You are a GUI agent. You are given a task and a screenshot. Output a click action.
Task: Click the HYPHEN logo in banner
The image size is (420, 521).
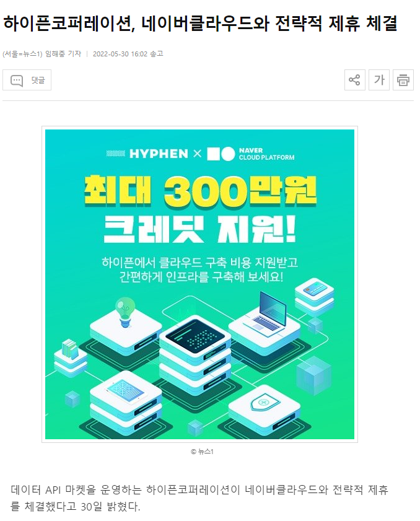[x=147, y=154]
